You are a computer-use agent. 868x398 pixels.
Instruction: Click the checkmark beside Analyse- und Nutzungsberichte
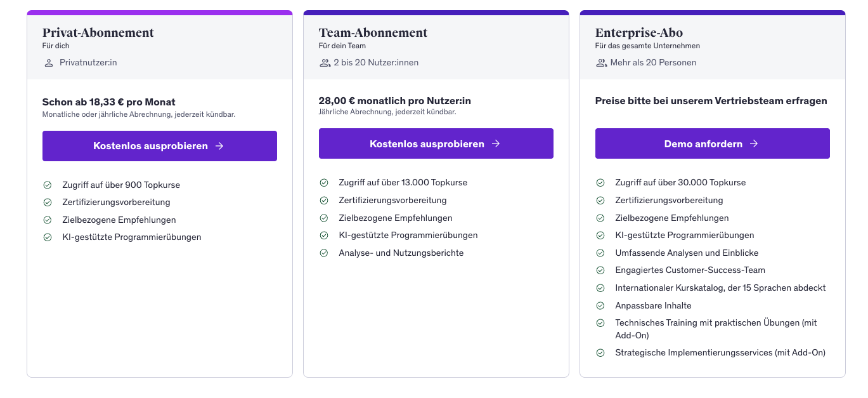pos(324,253)
